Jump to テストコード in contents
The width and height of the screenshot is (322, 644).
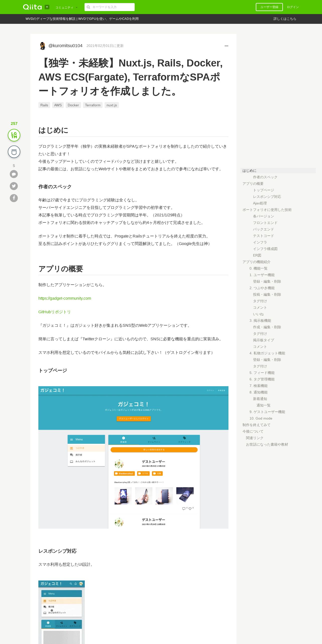click(x=263, y=236)
